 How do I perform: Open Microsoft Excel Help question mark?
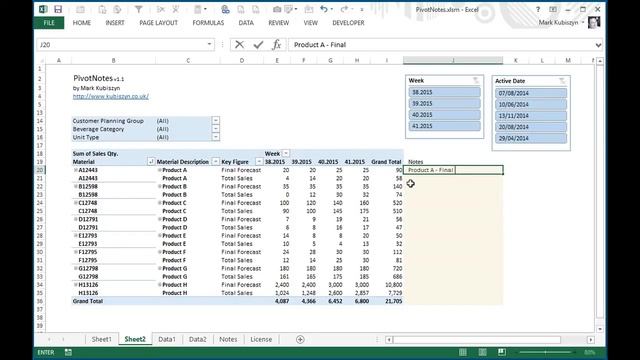point(538,9)
